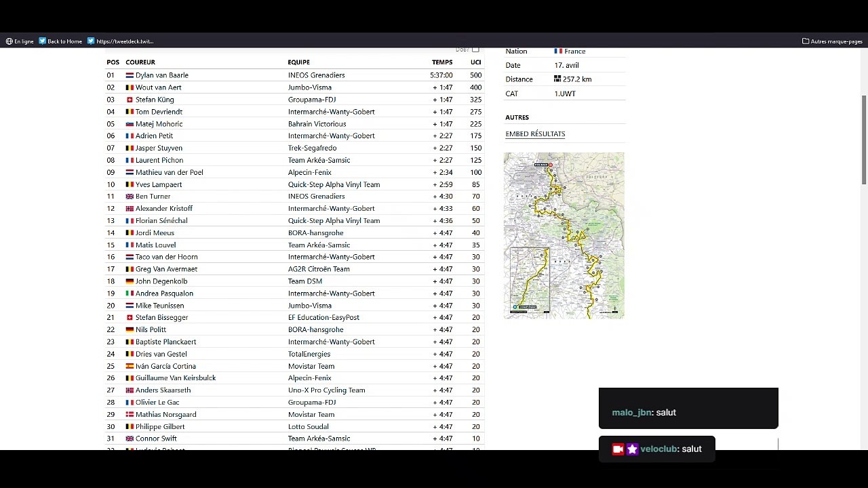Click the EMBED RÉSULTATS link
The image size is (868, 488).
coord(535,134)
